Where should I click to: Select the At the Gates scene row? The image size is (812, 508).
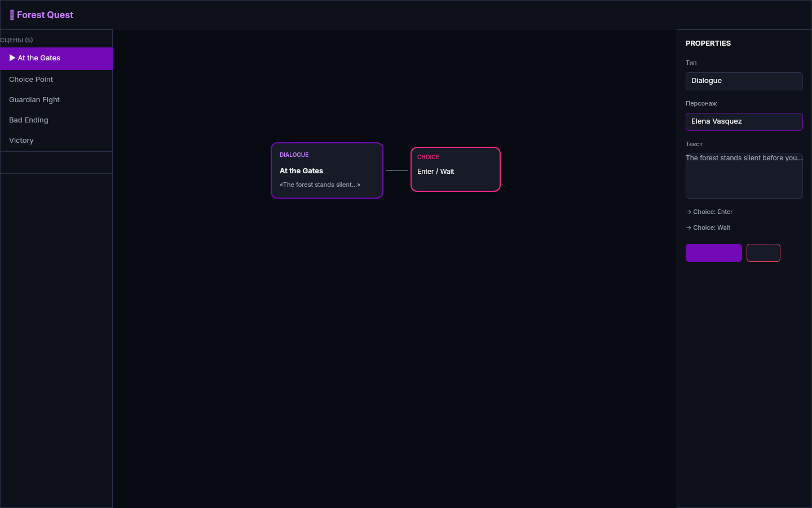(56, 59)
